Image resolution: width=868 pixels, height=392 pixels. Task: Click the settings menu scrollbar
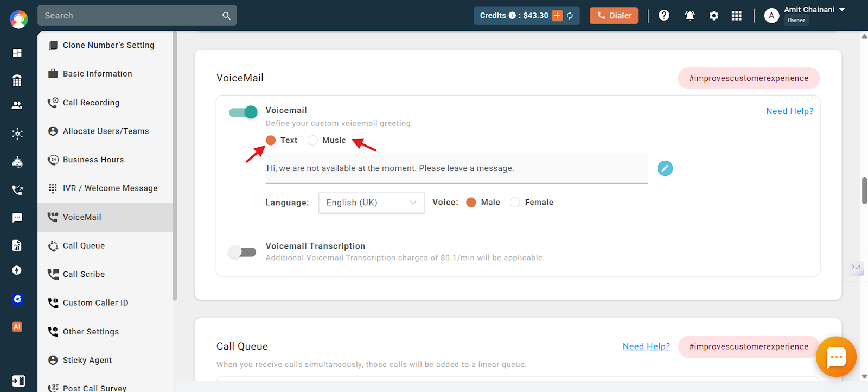[x=175, y=166]
